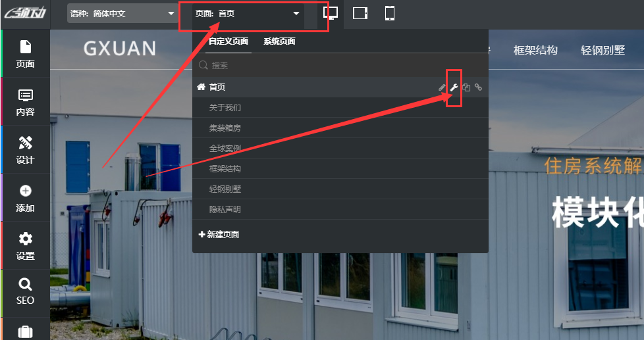Screen dimensions: 644x340
Task: Open the 设计 design tools panel
Action: click(25, 150)
